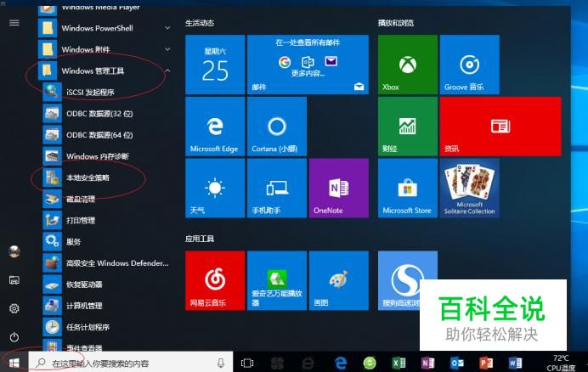The width and height of the screenshot is (588, 372).
Task: Open 计算机管理
Action: pyautogui.click(x=106, y=306)
